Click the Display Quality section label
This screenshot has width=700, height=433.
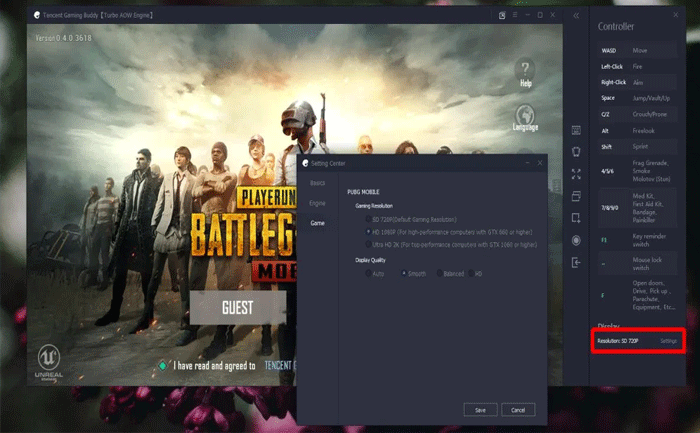point(370,260)
